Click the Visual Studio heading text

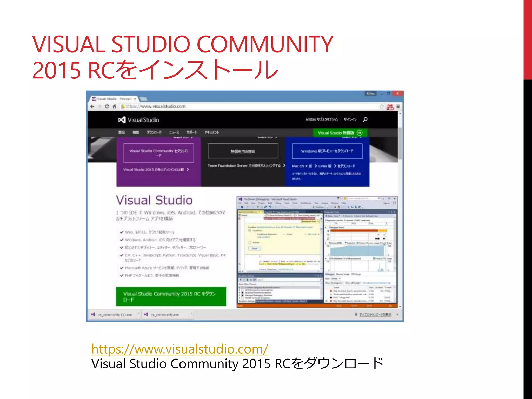154,200
